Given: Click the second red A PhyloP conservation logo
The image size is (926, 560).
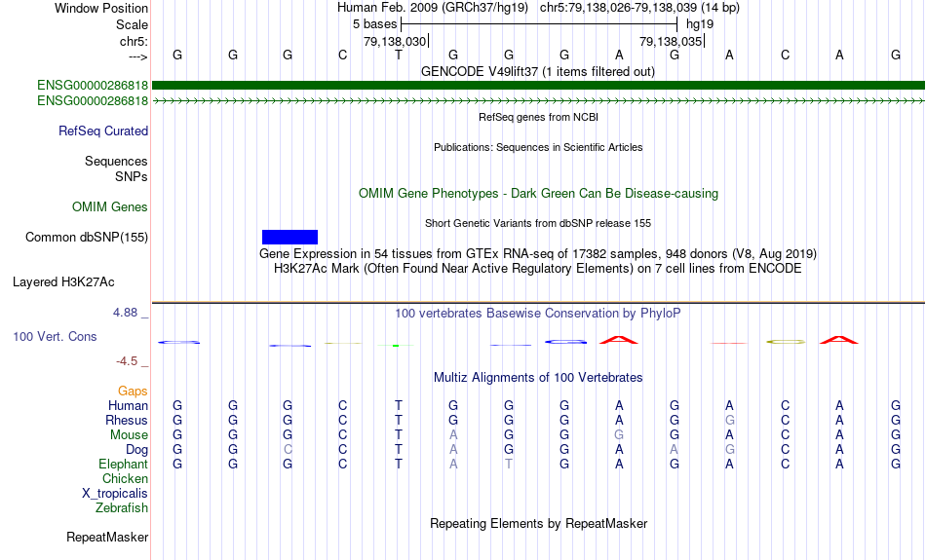Looking at the screenshot, I should pos(839,340).
